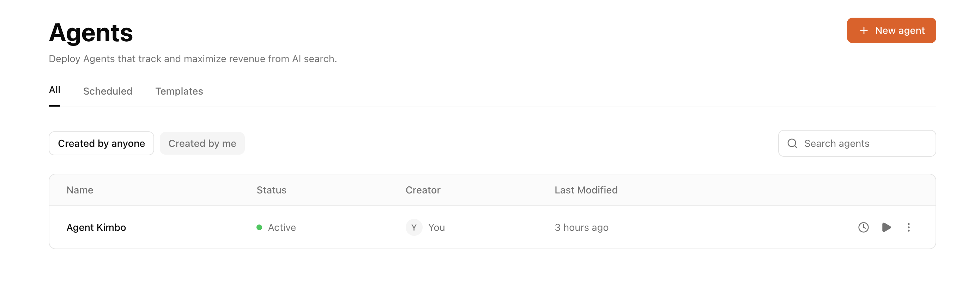Click the 3 hours ago timestamp

pos(581,227)
